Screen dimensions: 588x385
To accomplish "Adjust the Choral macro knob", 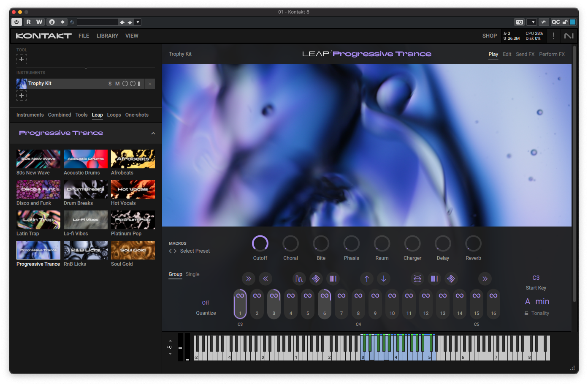I will pos(290,243).
